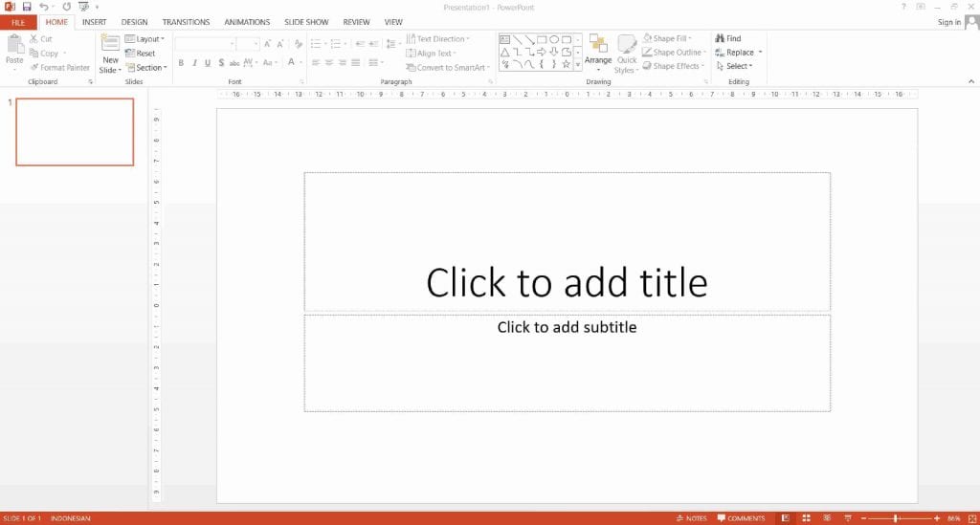Align text left
Image resolution: width=980 pixels, height=525 pixels.
316,62
